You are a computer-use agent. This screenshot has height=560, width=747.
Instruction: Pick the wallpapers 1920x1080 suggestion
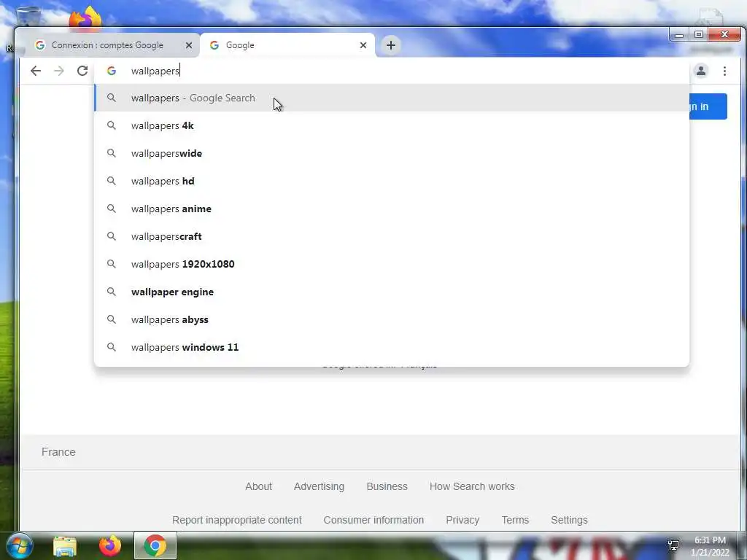(x=392, y=264)
